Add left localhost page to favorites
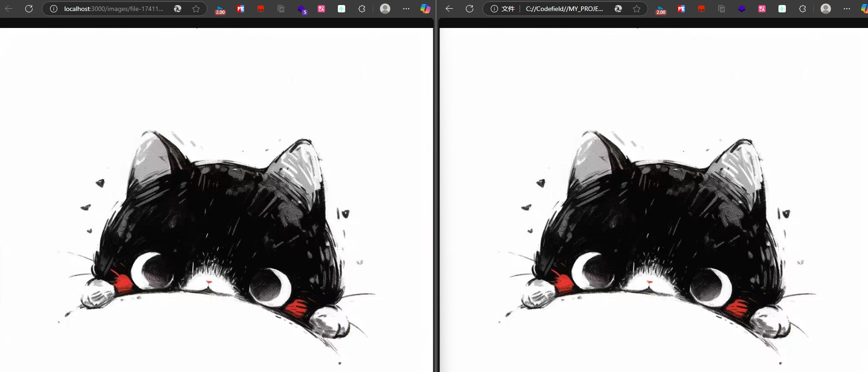This screenshot has height=372, width=868. coord(196,9)
